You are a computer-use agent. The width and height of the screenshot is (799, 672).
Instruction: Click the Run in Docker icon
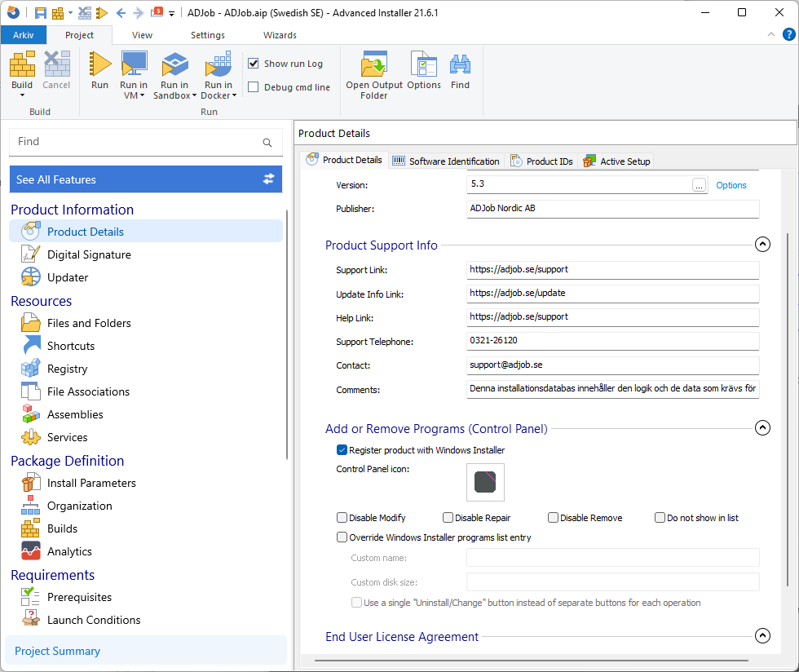pos(219,64)
